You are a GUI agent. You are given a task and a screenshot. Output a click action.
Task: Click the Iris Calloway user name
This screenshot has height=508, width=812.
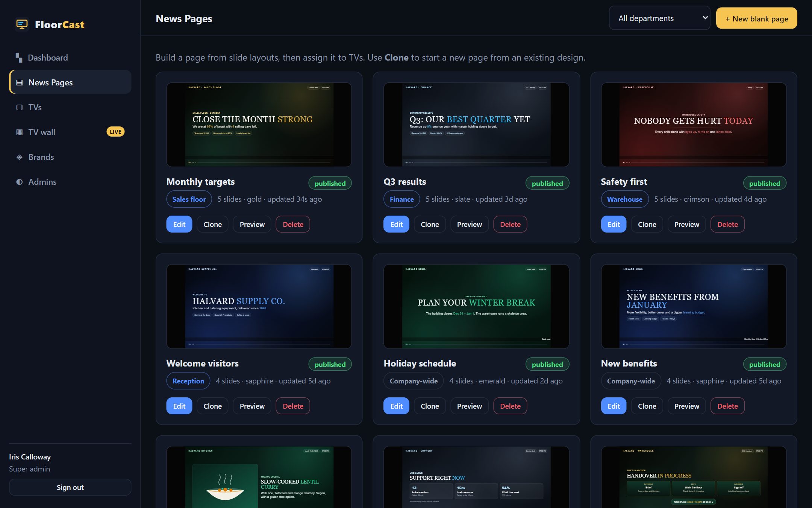tap(30, 457)
